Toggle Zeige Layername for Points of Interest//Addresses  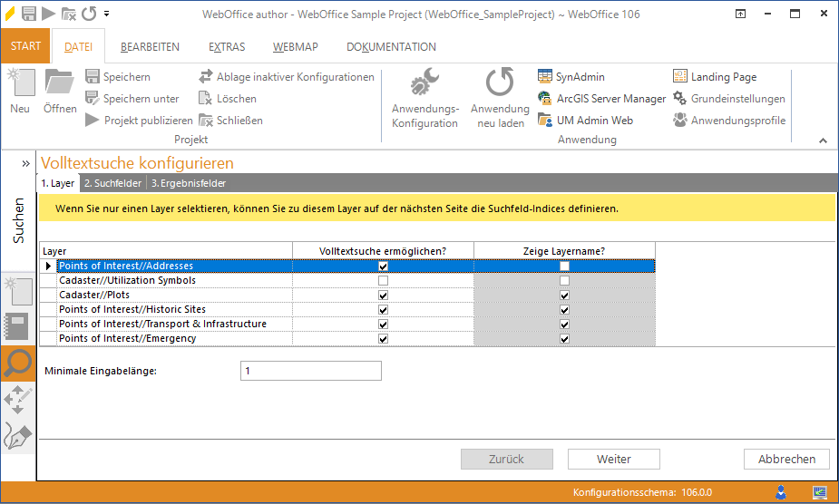pos(564,267)
